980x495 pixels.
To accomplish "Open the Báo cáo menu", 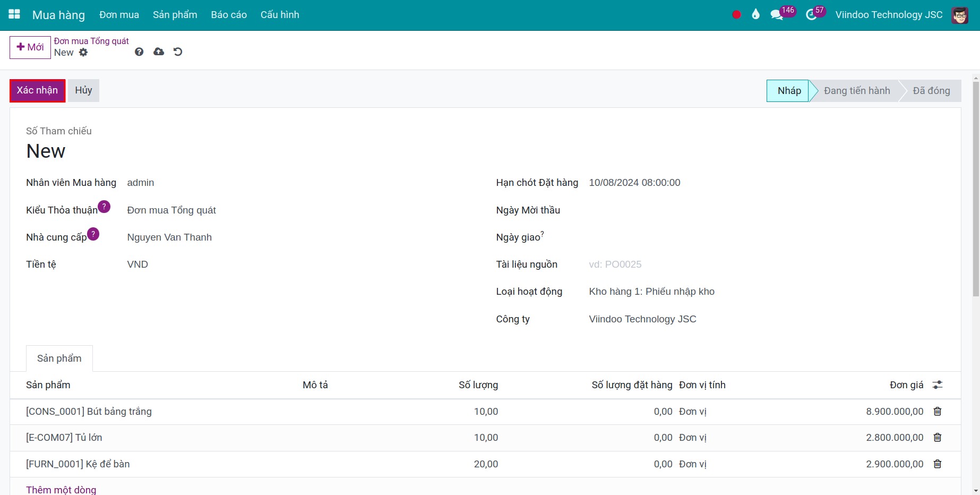I will pyautogui.click(x=229, y=15).
